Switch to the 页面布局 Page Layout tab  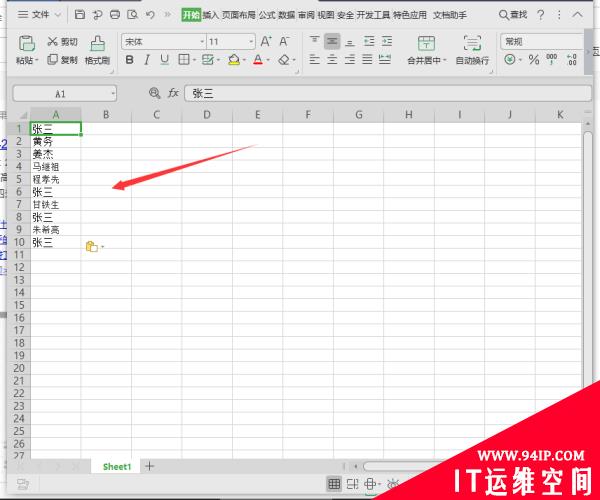238,15
